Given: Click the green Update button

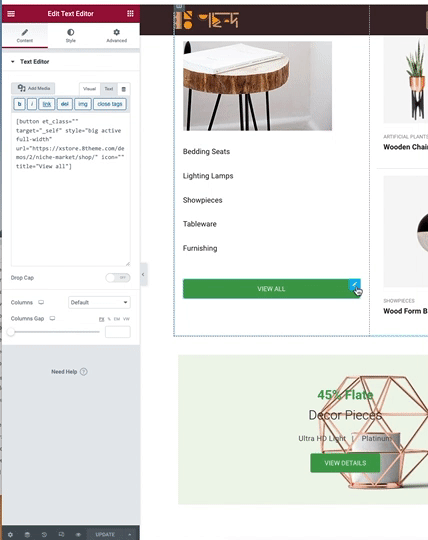Looking at the screenshot, I should coord(105,534).
